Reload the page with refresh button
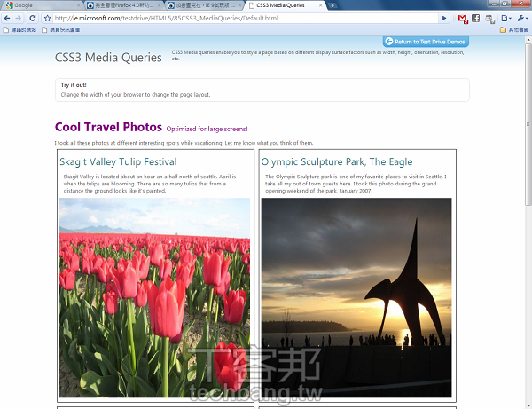 [31, 18]
